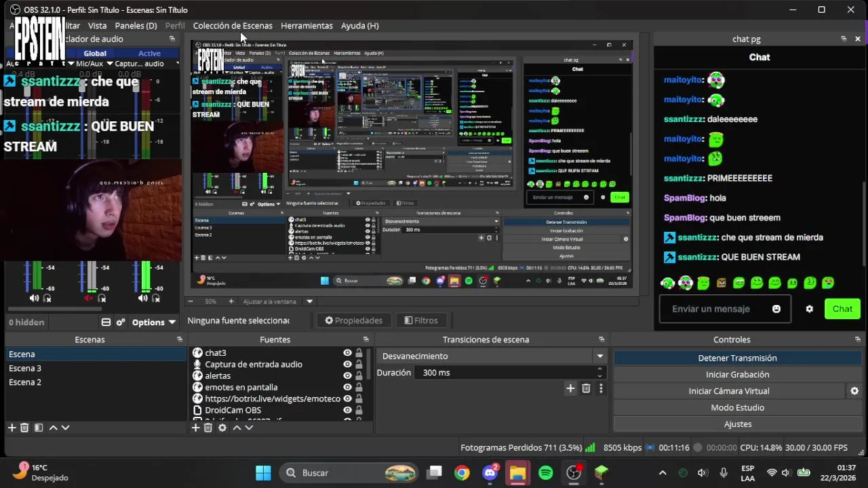
Task: Lock the DroidCam OBS source
Action: (359, 411)
